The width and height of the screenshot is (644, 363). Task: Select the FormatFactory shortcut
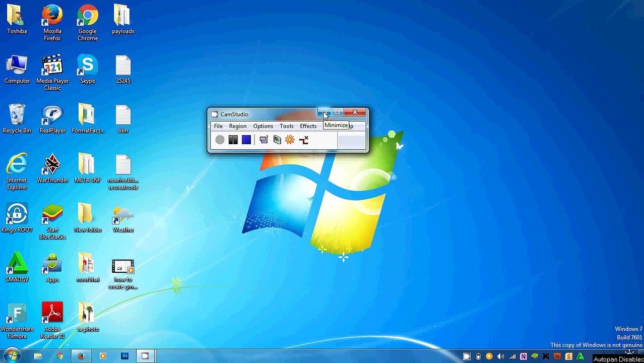point(88,119)
